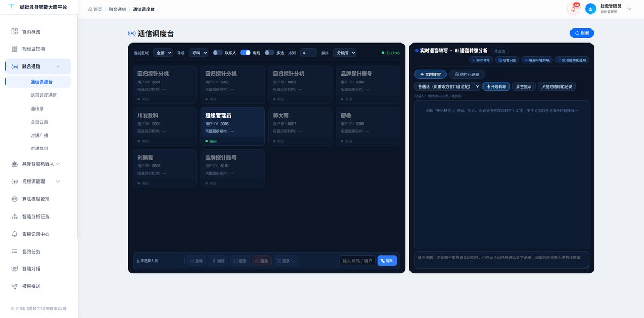Select the 品牌探针账号 card with ID 8004

click(368, 84)
